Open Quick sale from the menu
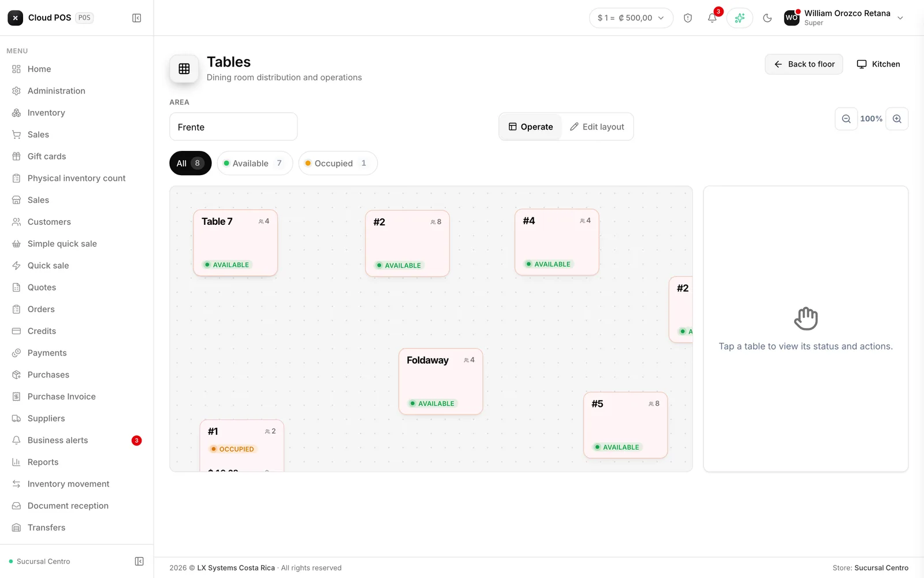Screen dimensions: 924x578 pyautogui.click(x=77, y=265)
